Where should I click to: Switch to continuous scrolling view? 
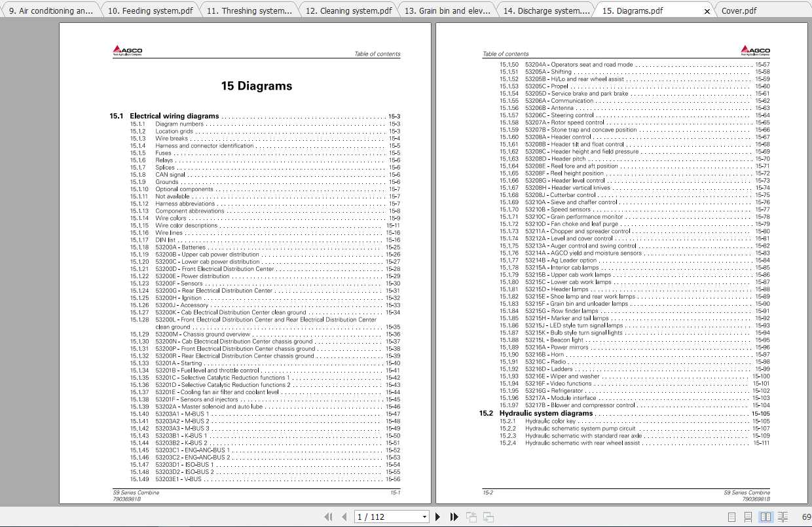[748, 517]
